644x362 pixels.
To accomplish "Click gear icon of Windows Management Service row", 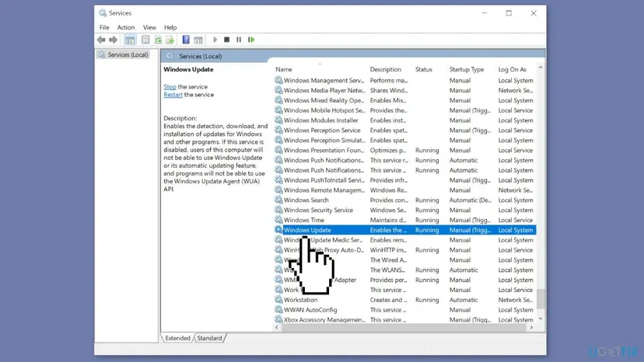I will [x=278, y=81].
